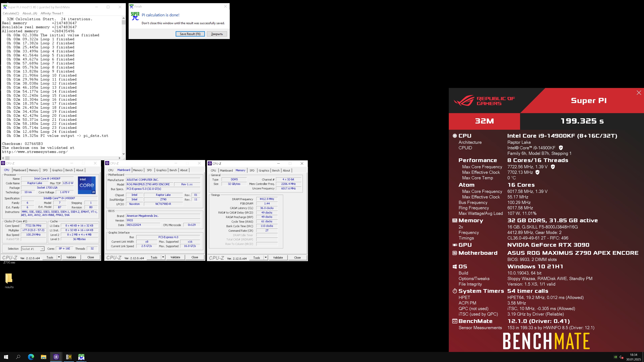Click the Multiplier x77.0 value
This screenshot has width=644, height=362.
(33, 230)
